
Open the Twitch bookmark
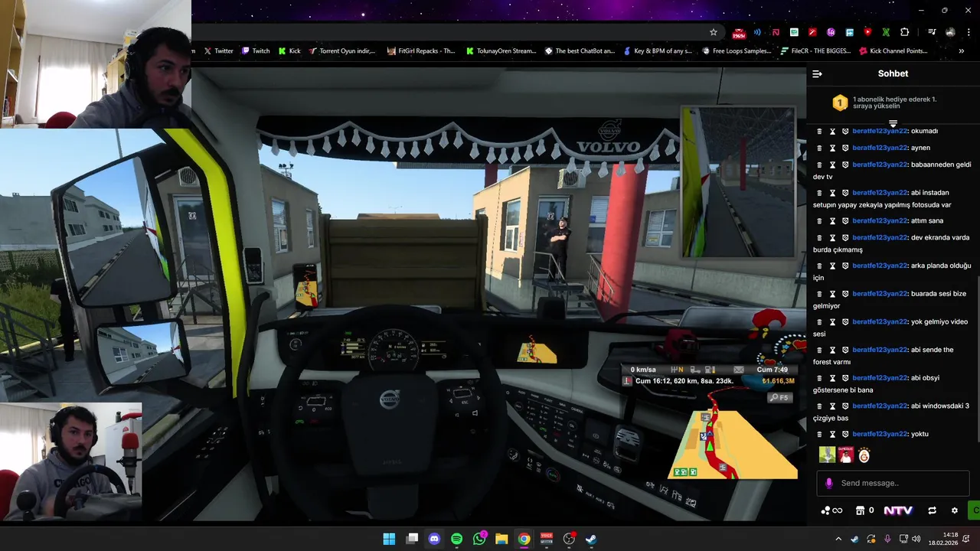256,51
